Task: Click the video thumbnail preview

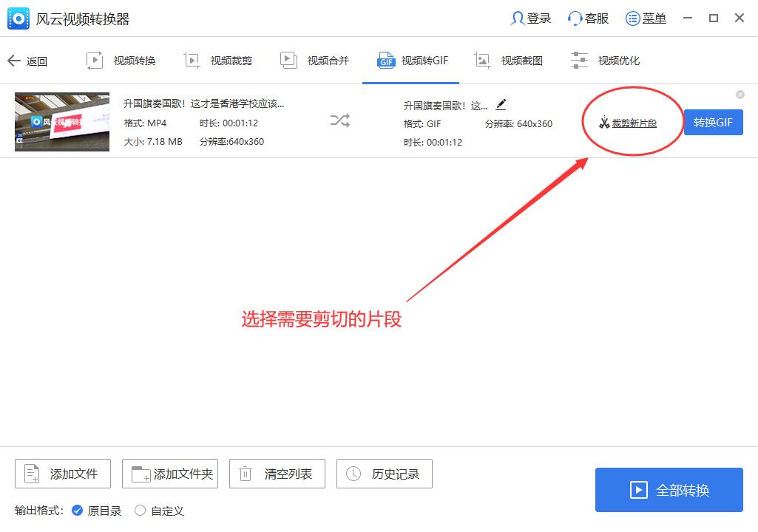Action: tap(62, 122)
